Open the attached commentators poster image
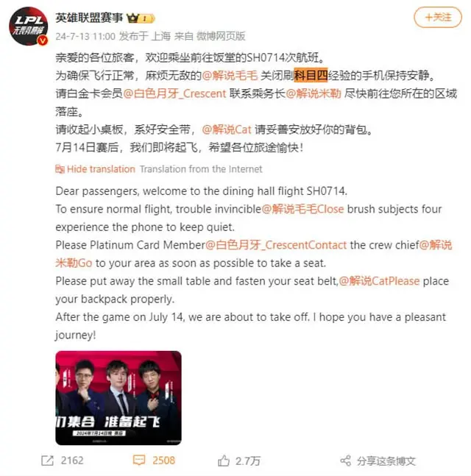This screenshot has width=471, height=476. point(118,398)
